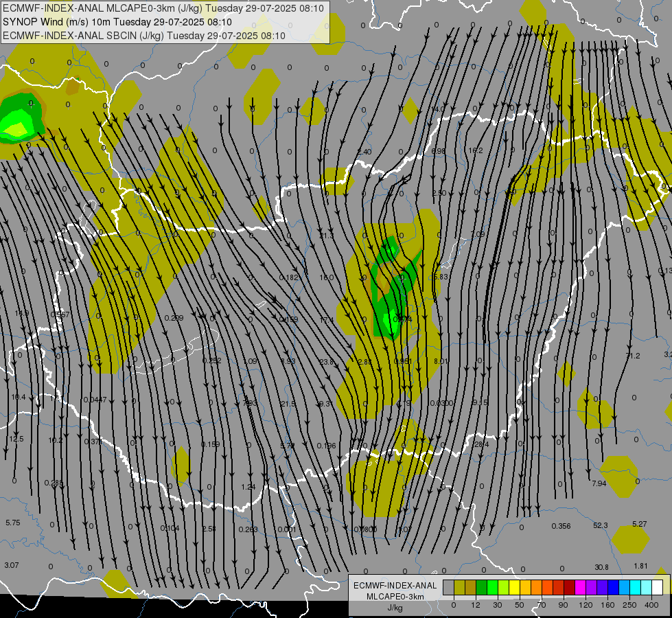Screen dimensions: 672x618
Task: Click the map value '0.252'
Action: 211,360
